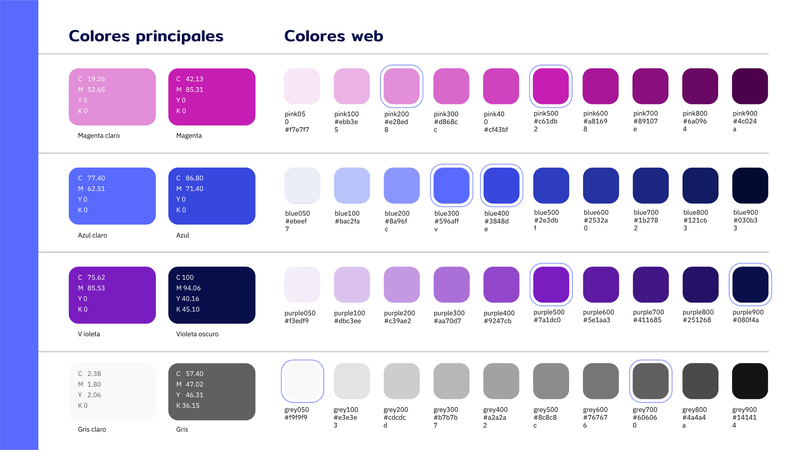
Task: Choose the blue600 swatch
Action: pyautogui.click(x=601, y=185)
